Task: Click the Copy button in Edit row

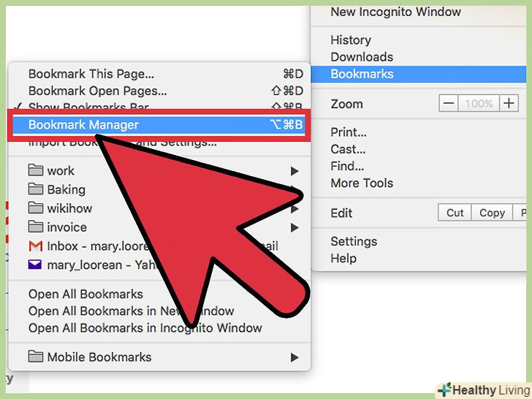Action: click(492, 213)
